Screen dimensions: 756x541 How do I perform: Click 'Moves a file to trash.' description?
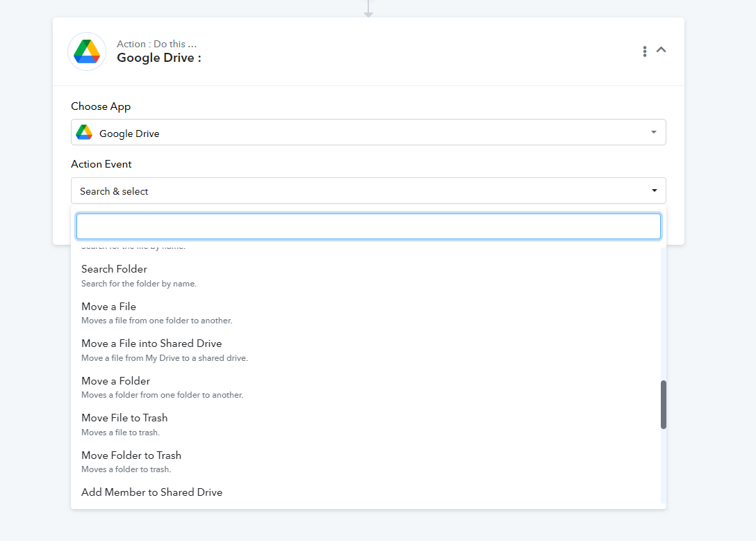[120, 433]
